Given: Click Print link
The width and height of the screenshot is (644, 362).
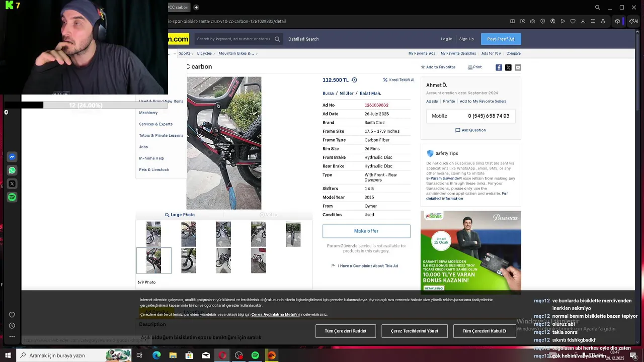Looking at the screenshot, I should 474,67.
